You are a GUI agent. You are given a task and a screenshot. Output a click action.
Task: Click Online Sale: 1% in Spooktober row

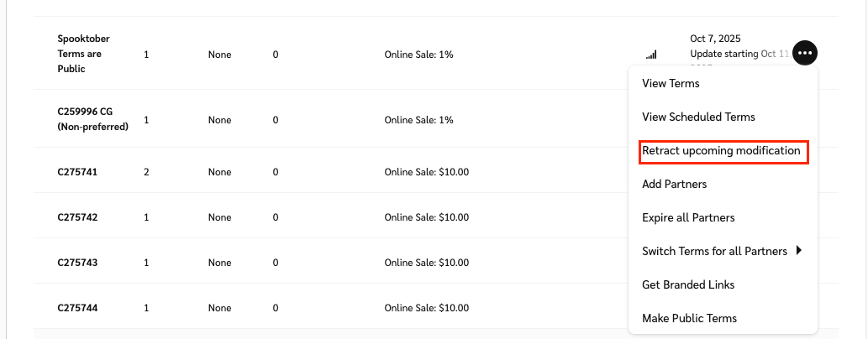coord(418,55)
